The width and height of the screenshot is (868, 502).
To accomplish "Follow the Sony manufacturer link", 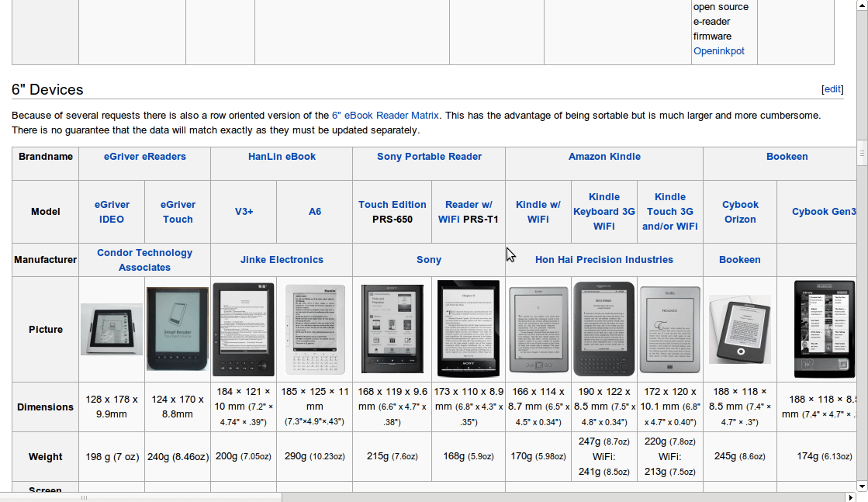I will tap(429, 260).
